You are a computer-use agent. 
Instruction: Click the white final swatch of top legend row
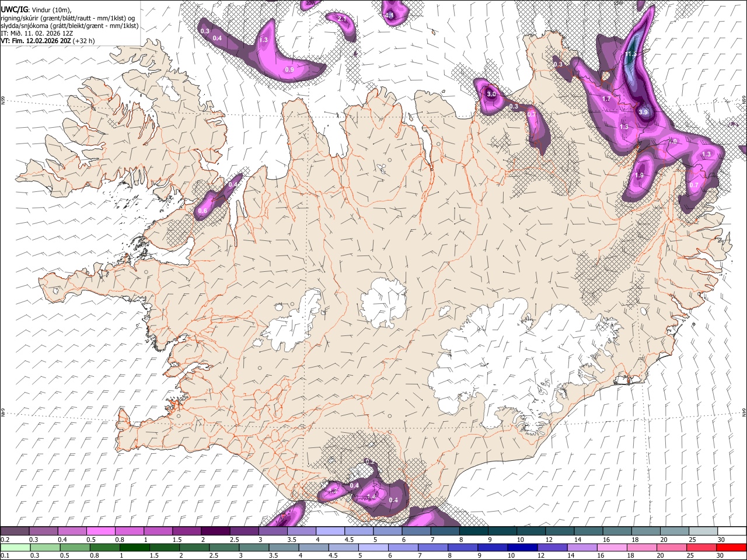click(732, 531)
